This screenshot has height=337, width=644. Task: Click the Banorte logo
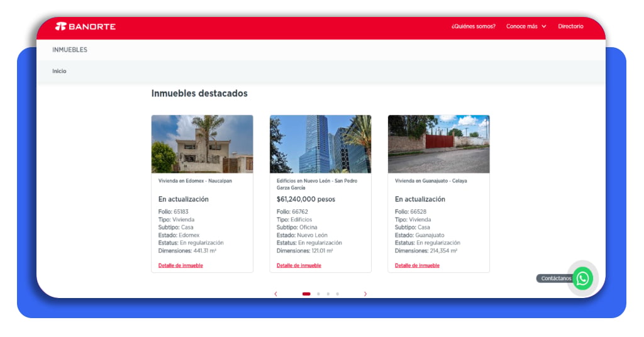click(86, 26)
